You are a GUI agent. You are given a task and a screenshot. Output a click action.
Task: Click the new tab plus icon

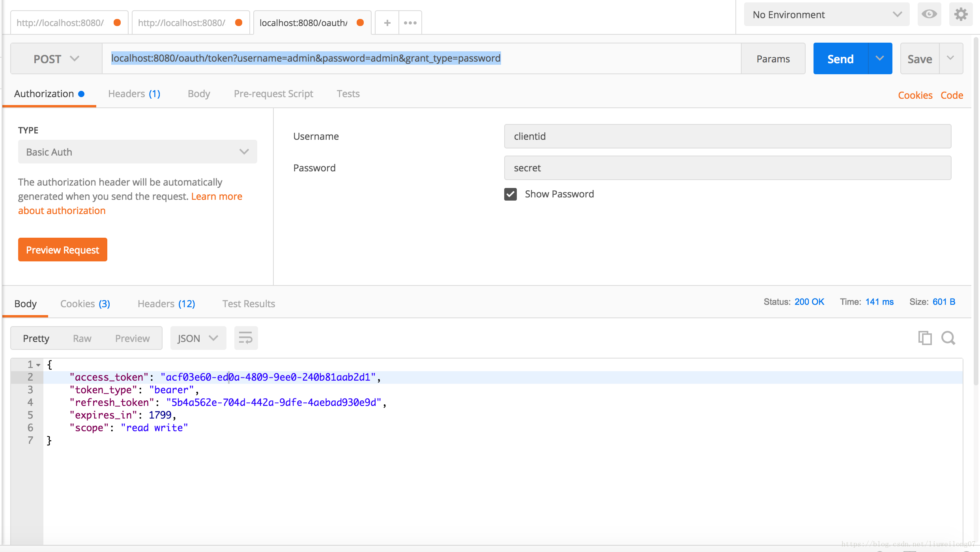(x=387, y=22)
